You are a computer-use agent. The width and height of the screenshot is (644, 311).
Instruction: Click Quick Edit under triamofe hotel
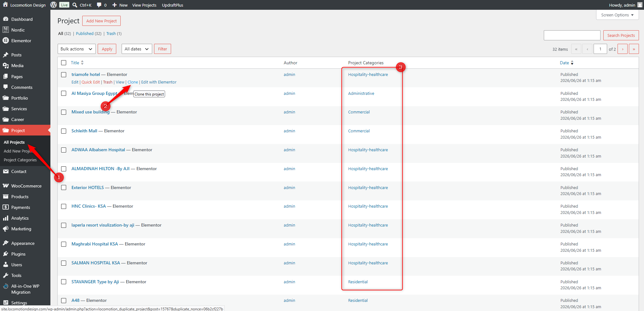click(90, 82)
